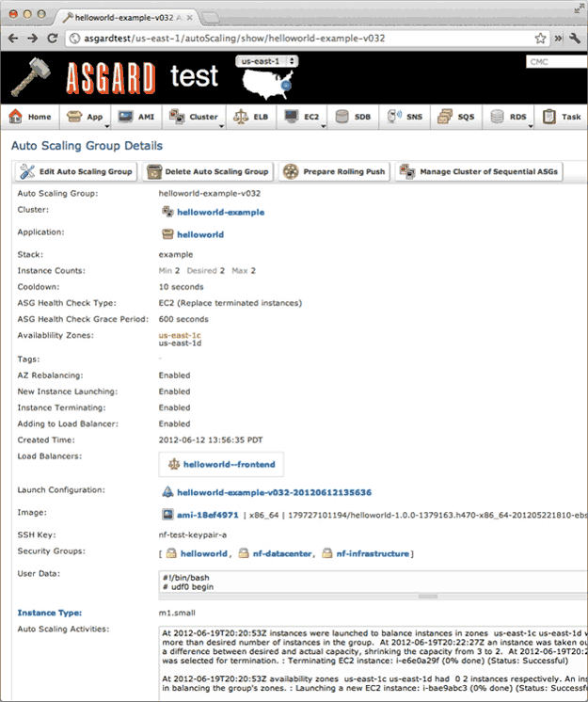
Task: Click the lock icon beside helloworld security group
Action: tap(171, 553)
